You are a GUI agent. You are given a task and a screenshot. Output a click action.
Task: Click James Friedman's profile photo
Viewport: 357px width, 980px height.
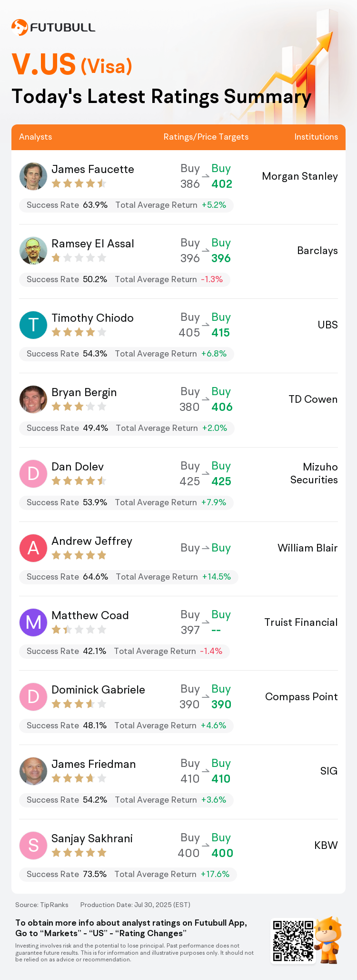33,771
